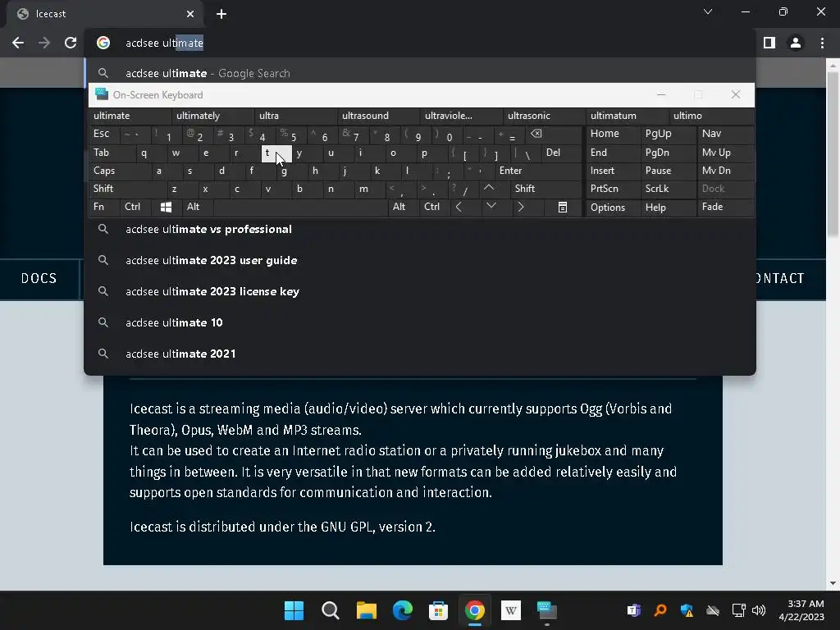
Task: Toggle the left Alt key
Action: click(197, 207)
